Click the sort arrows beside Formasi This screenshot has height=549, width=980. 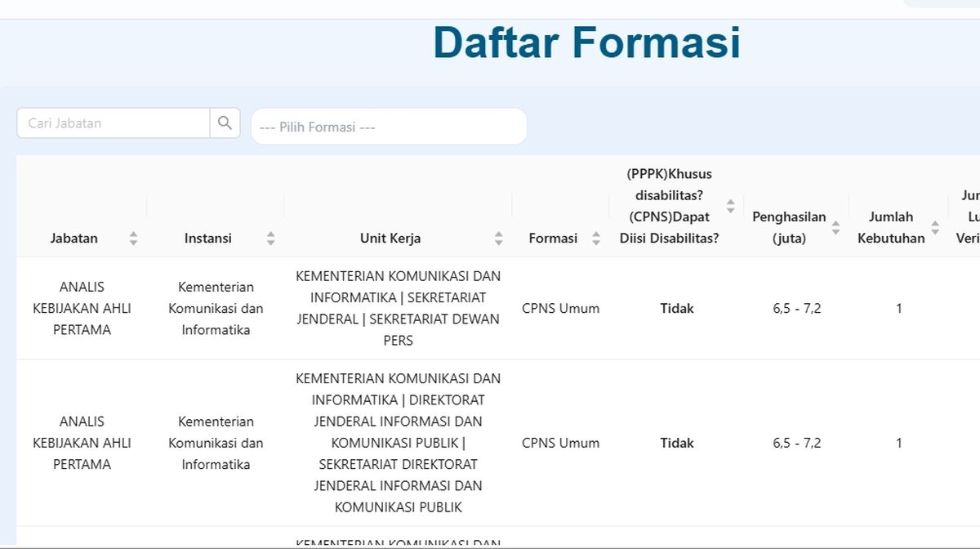(x=596, y=239)
